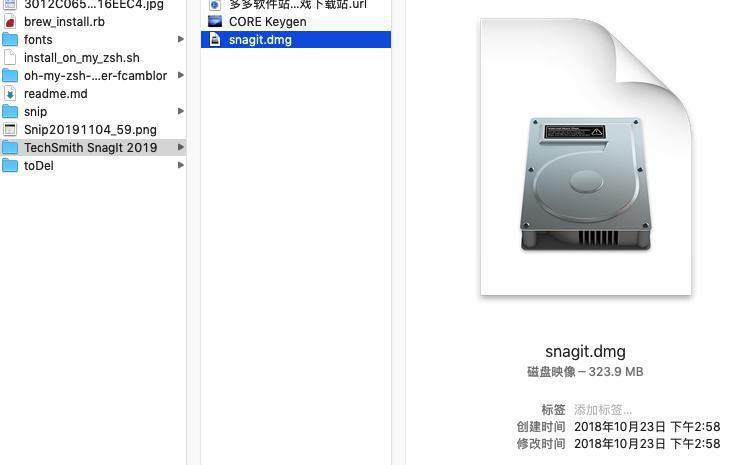Click the .jpg image file icon
The height and width of the screenshot is (465, 738).
[x=10, y=5]
